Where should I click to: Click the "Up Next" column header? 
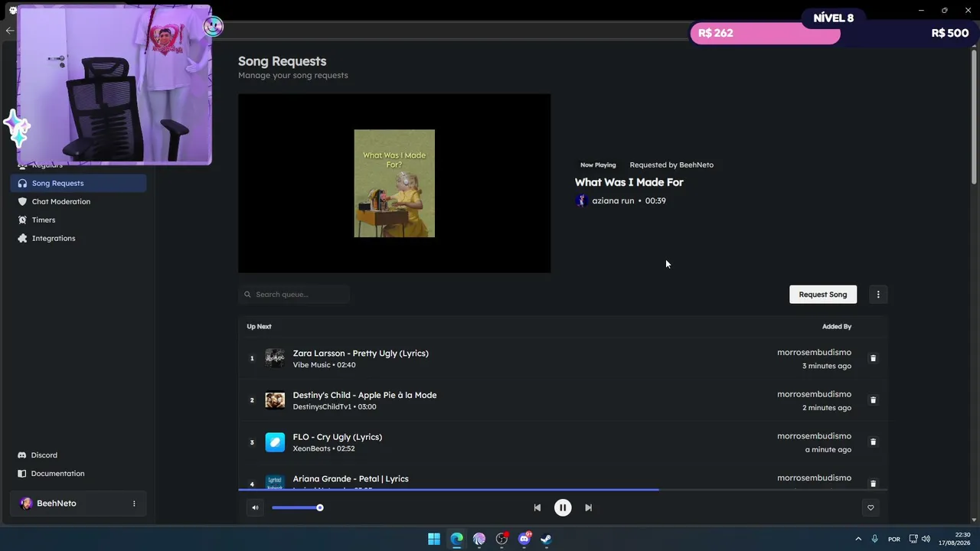click(259, 327)
